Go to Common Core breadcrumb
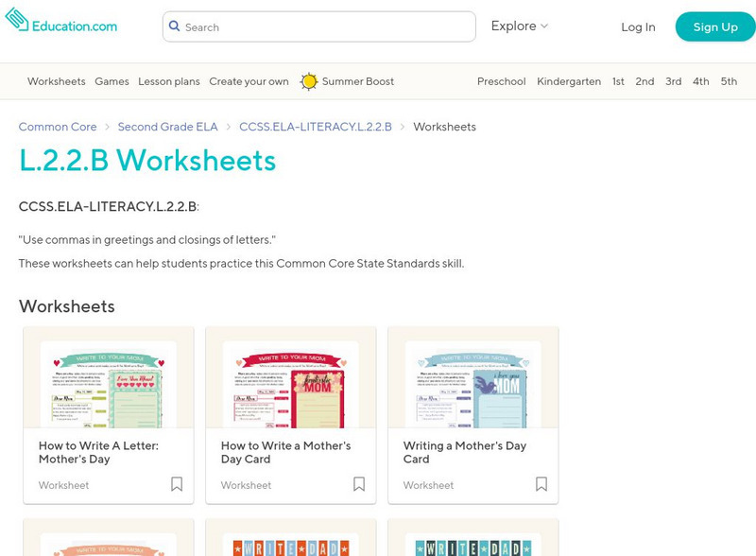756x556 pixels. tap(58, 127)
